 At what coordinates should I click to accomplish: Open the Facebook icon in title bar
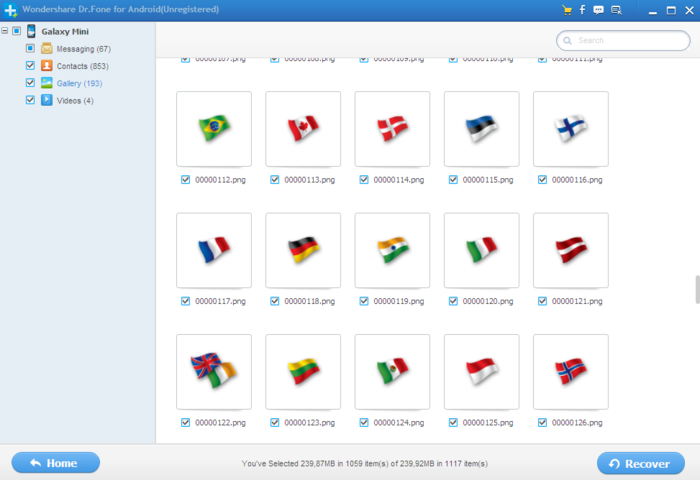tap(582, 10)
